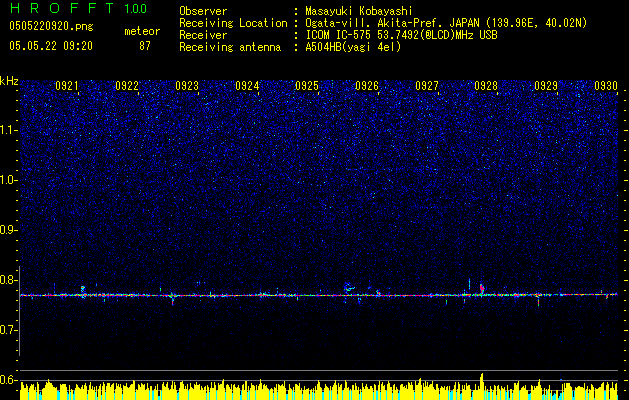Click the 0929 time marker

click(x=546, y=85)
